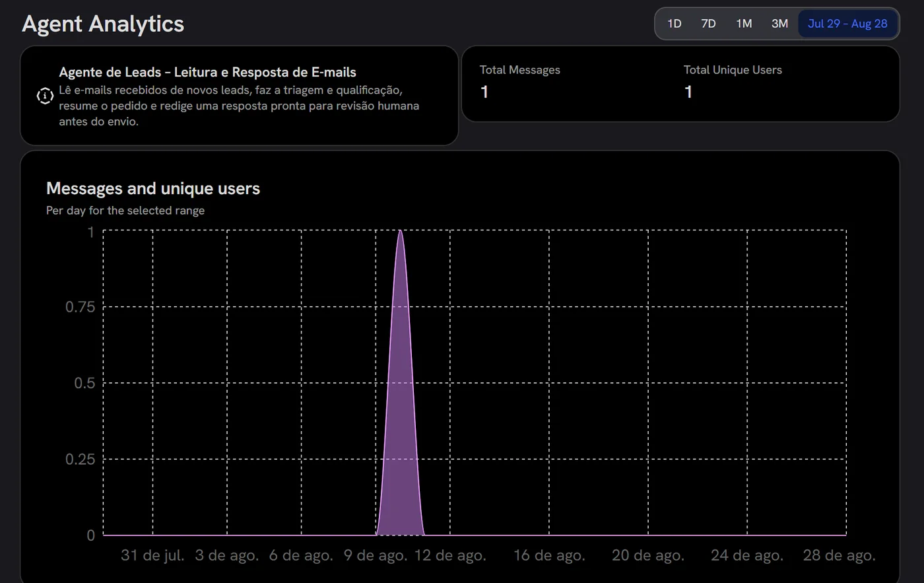The height and width of the screenshot is (583, 924).
Task: Select the 1D time range
Action: pos(674,24)
